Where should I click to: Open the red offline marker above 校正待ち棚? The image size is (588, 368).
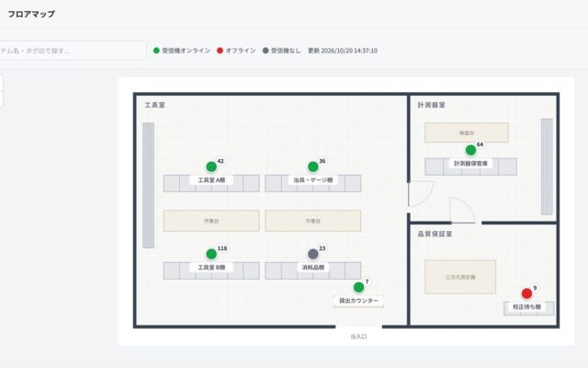coord(526,293)
